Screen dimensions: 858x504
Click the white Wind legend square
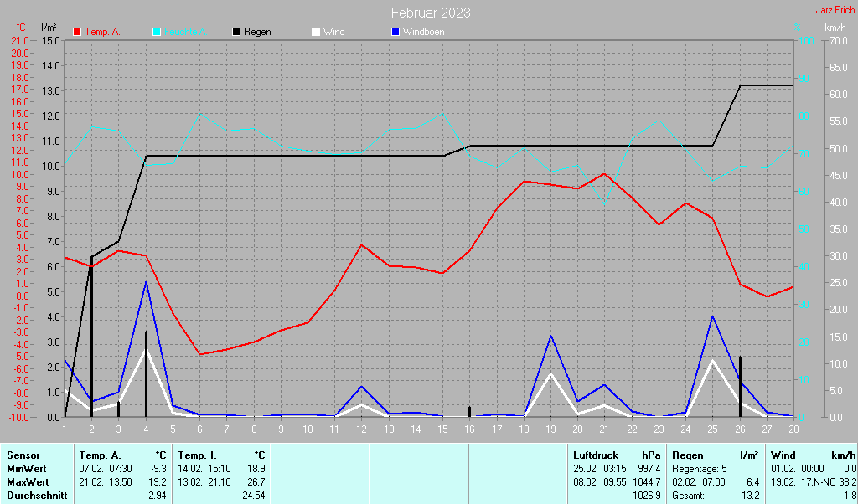[316, 32]
